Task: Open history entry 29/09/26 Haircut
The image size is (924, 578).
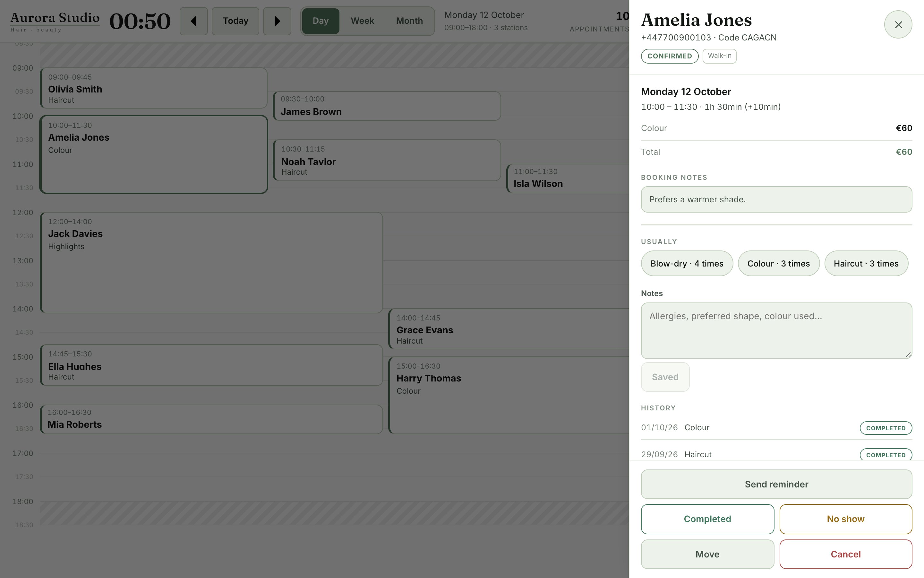Action: point(776,454)
